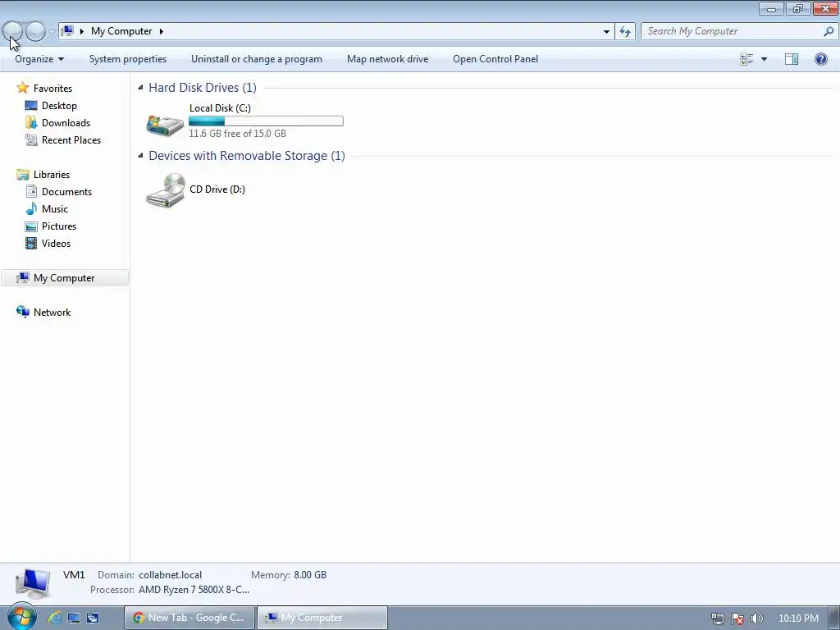Click the VM1 computer icon in details pane
The image size is (840, 630).
click(x=33, y=583)
